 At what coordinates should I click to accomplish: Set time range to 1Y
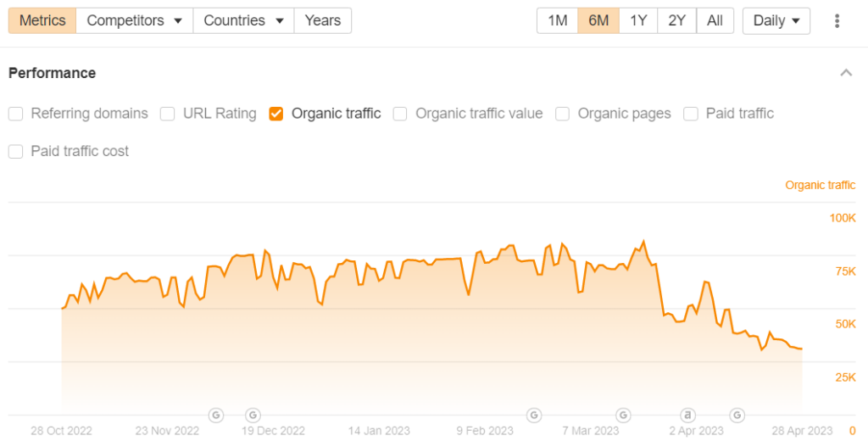638,20
